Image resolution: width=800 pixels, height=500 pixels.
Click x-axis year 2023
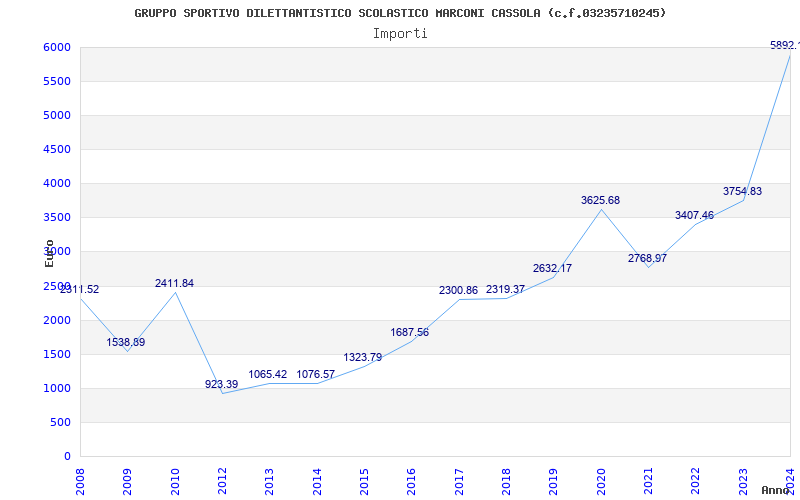[x=743, y=482]
